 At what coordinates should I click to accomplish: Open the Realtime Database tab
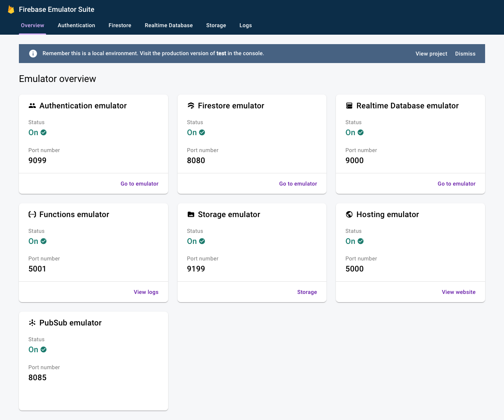(x=169, y=25)
